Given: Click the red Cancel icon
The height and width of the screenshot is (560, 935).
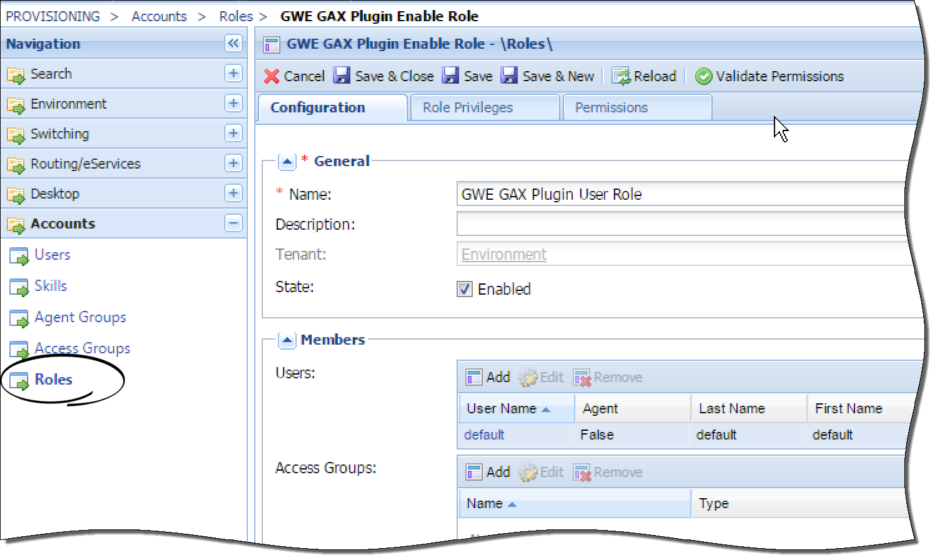Looking at the screenshot, I should (x=272, y=76).
